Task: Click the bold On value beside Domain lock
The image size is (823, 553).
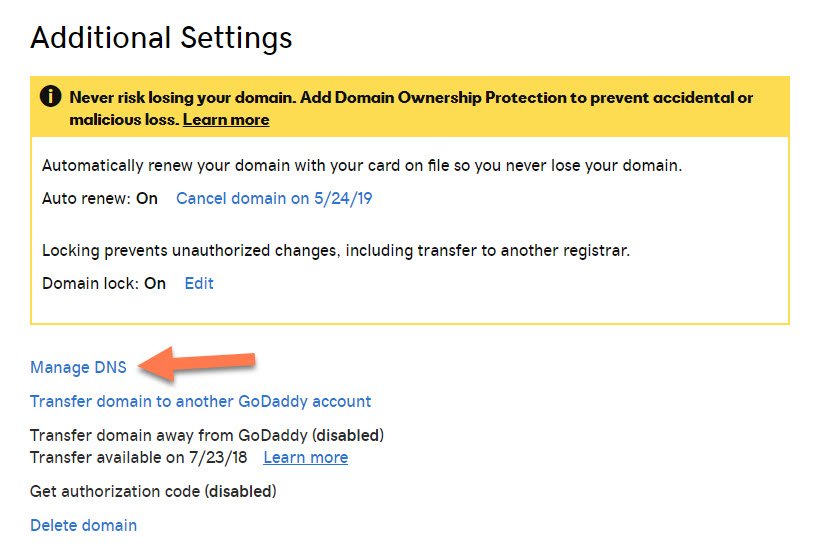Action: (155, 283)
